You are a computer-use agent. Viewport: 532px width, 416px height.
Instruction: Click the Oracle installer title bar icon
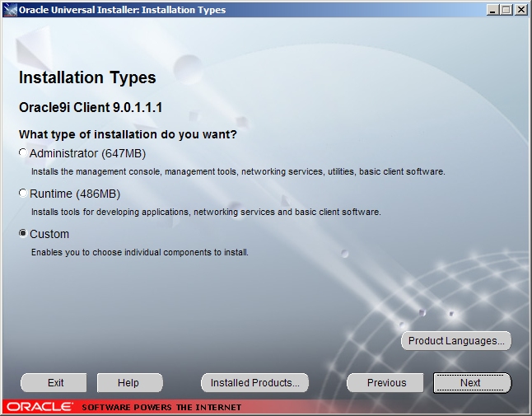tap(10, 10)
